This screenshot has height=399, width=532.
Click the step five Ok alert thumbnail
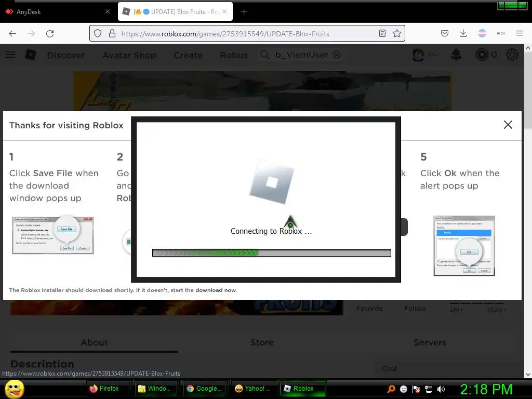(464, 246)
